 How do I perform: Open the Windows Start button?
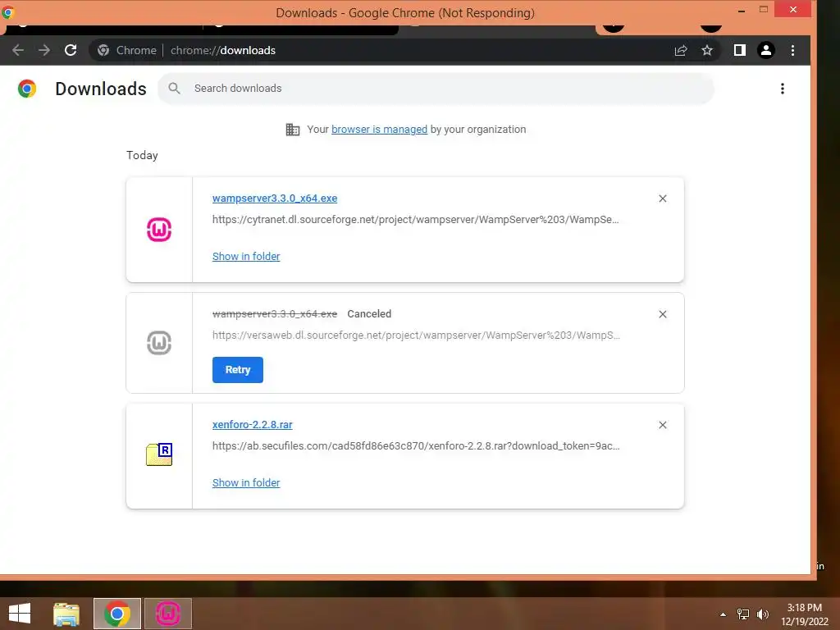20,614
